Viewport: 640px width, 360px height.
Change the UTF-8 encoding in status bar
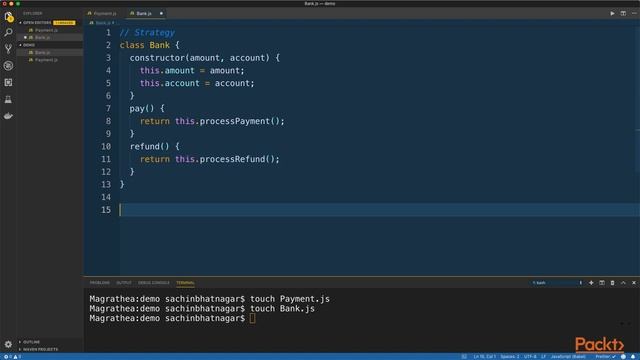[530, 357]
